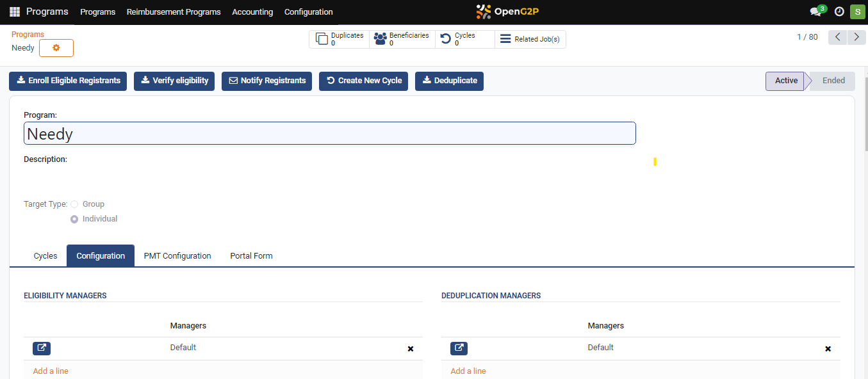The image size is (868, 379).
Task: Open the gear actions dropdown
Action: click(56, 48)
